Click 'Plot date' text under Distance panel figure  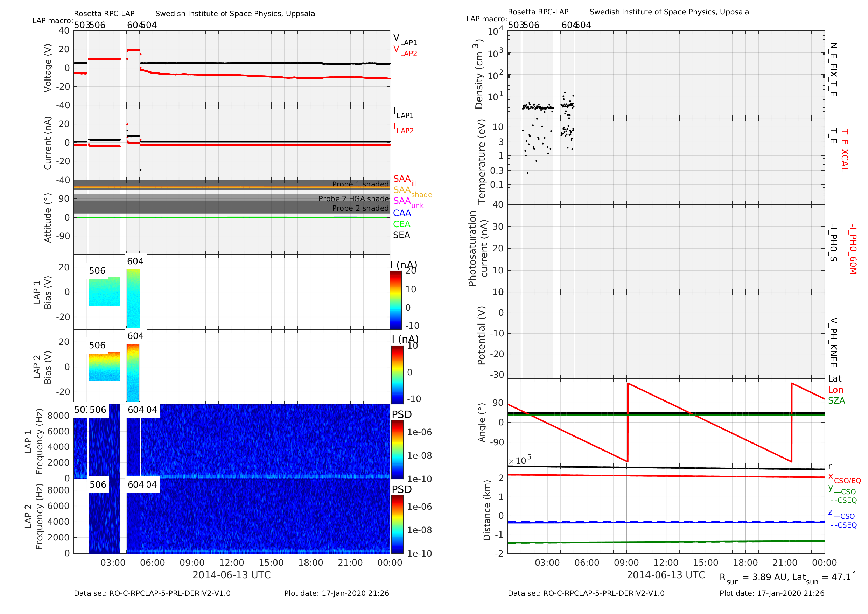772,593
